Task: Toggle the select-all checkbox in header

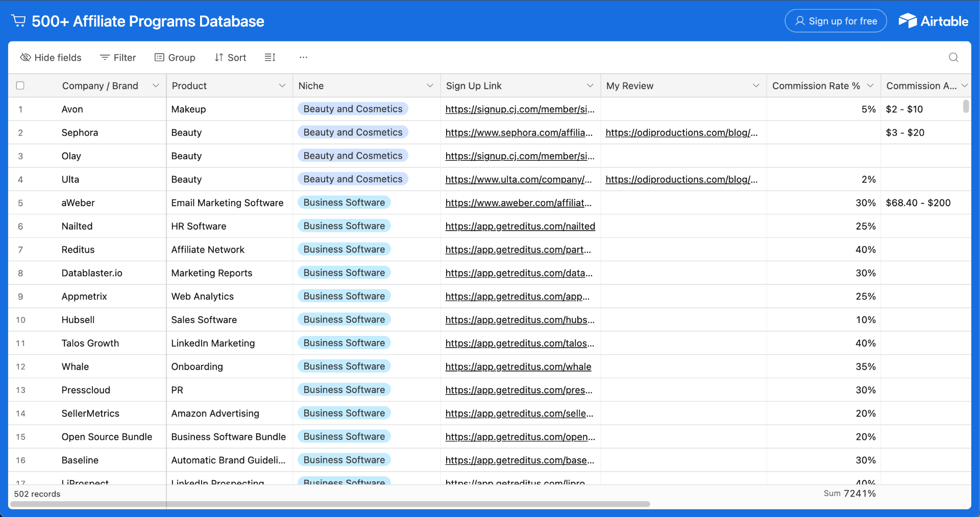Action: [20, 85]
